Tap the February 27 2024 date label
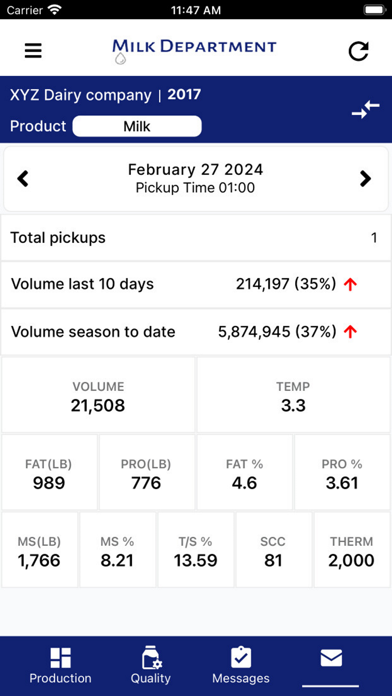 195,170
